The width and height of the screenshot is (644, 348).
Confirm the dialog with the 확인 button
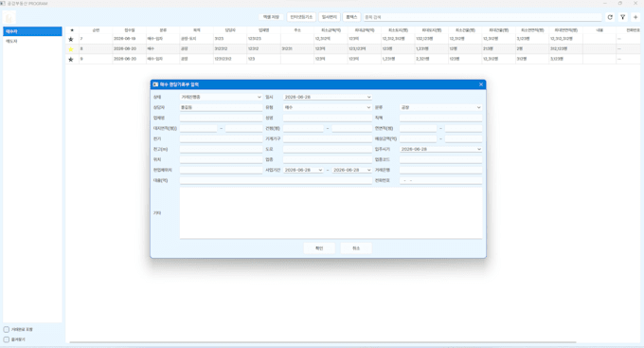tap(319, 248)
